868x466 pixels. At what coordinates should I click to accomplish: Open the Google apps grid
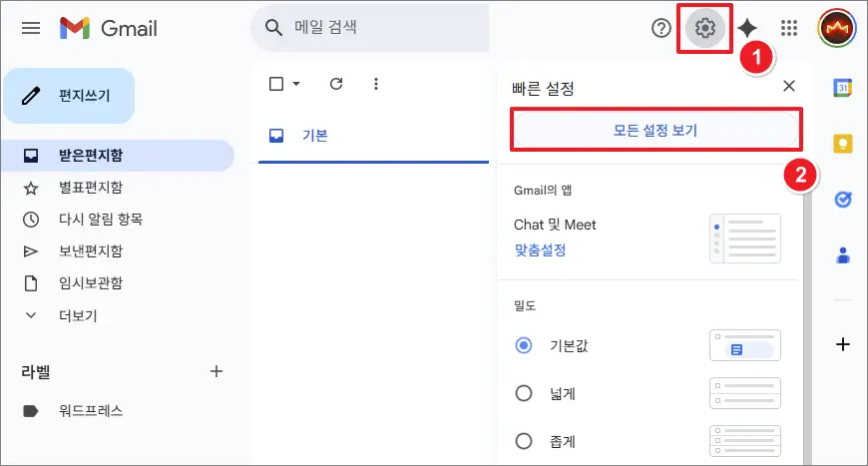coord(789,28)
